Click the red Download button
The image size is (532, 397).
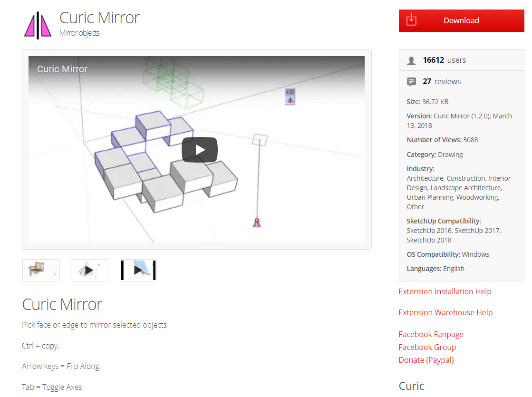coord(462,21)
